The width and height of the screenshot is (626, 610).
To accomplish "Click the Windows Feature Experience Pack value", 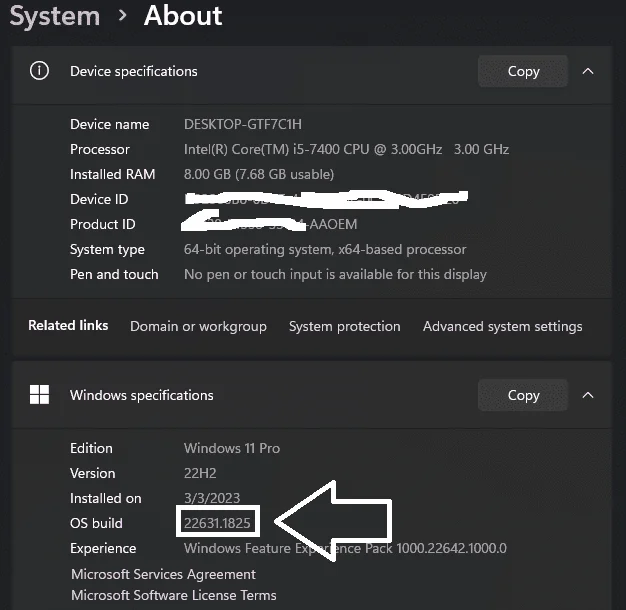I will coord(345,548).
